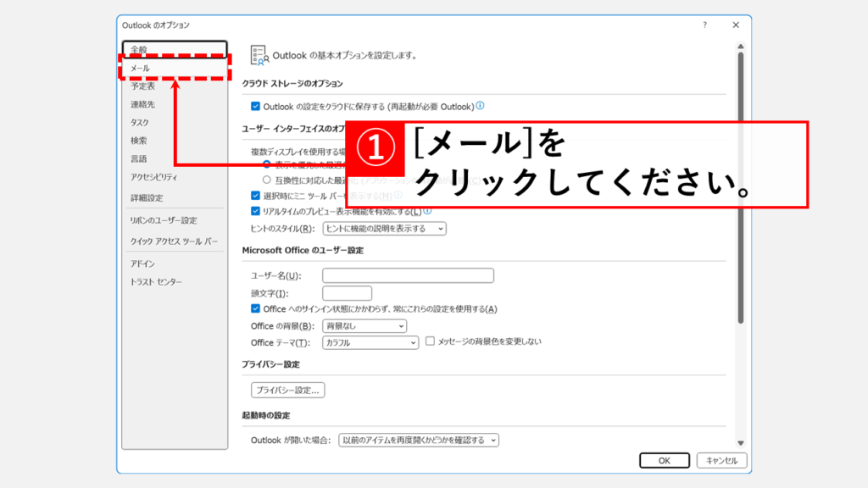The image size is (868, 488).
Task: Toggle Office へのサインイン状態にかかわらず checkbox
Action: tap(255, 308)
